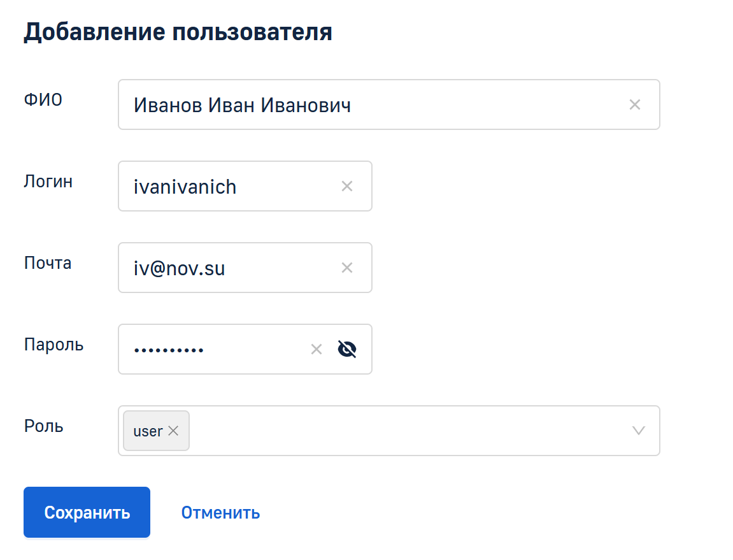
Task: Select the user role chip text
Action: point(148,431)
